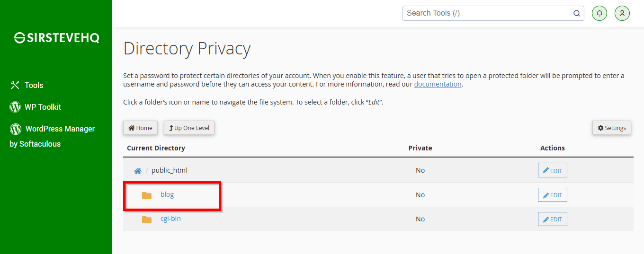
Task: Click the cgi-bin folder name link
Action: (x=170, y=219)
